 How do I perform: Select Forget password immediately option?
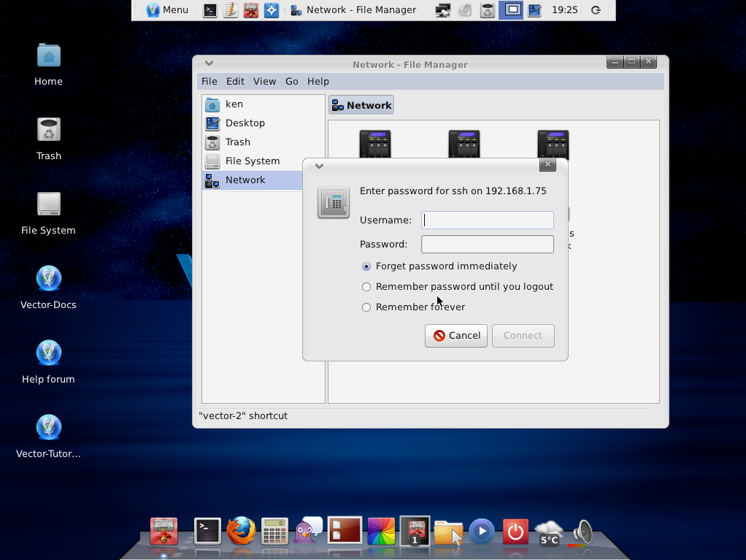[366, 266]
